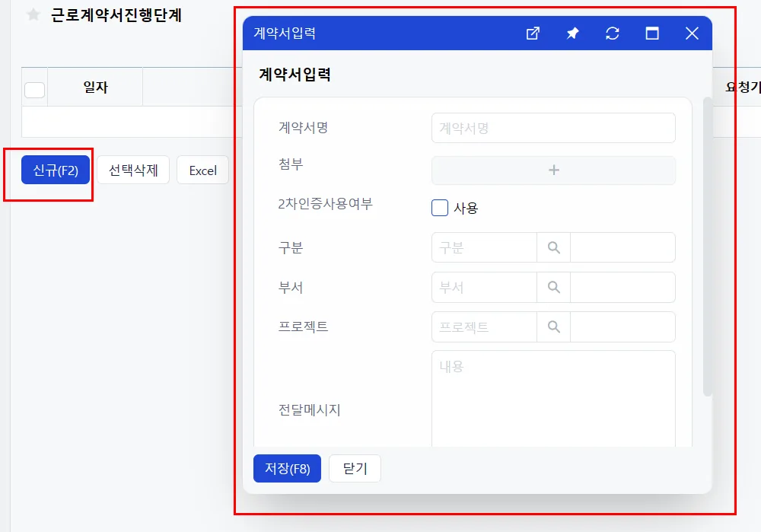Click the 프로젝트 search magnifier icon

[554, 327]
